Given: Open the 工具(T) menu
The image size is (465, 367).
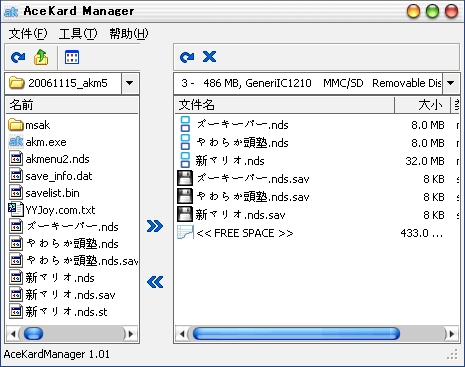Looking at the screenshot, I should [x=78, y=34].
